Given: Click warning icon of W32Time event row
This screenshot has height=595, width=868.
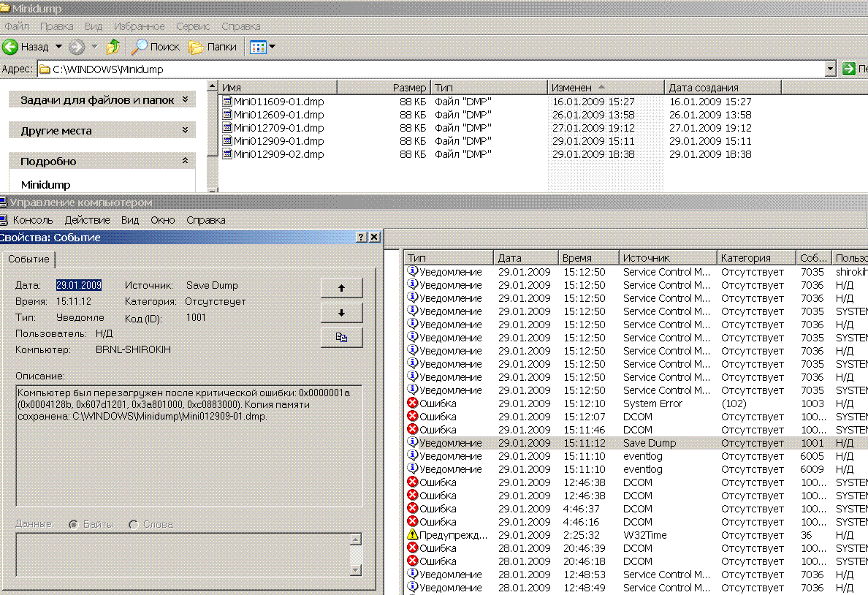Looking at the screenshot, I should coord(412,535).
